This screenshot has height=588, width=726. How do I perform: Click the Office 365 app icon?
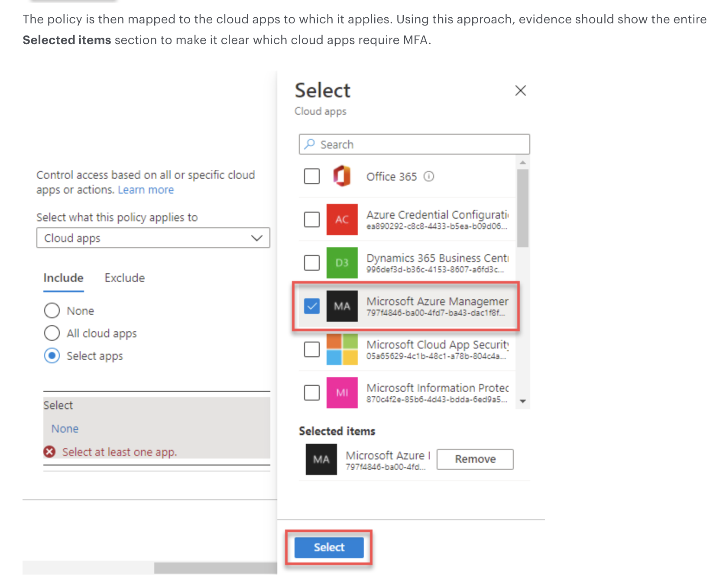tap(342, 176)
